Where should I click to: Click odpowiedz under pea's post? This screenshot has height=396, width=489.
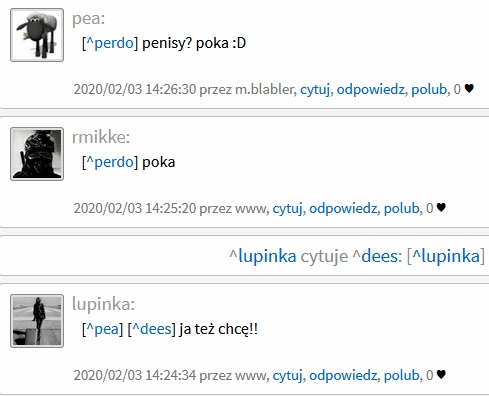pyautogui.click(x=371, y=89)
